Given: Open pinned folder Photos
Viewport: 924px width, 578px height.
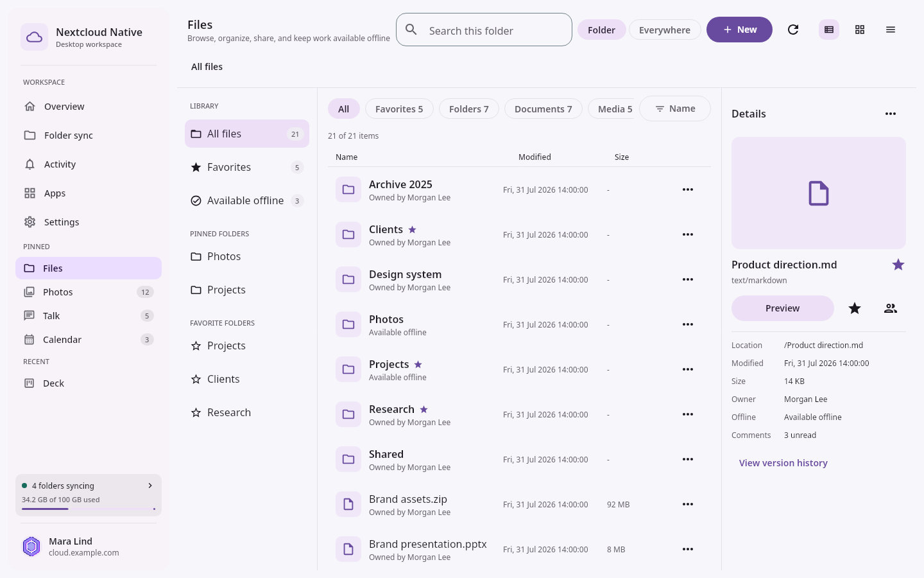Looking at the screenshot, I should (x=247, y=256).
